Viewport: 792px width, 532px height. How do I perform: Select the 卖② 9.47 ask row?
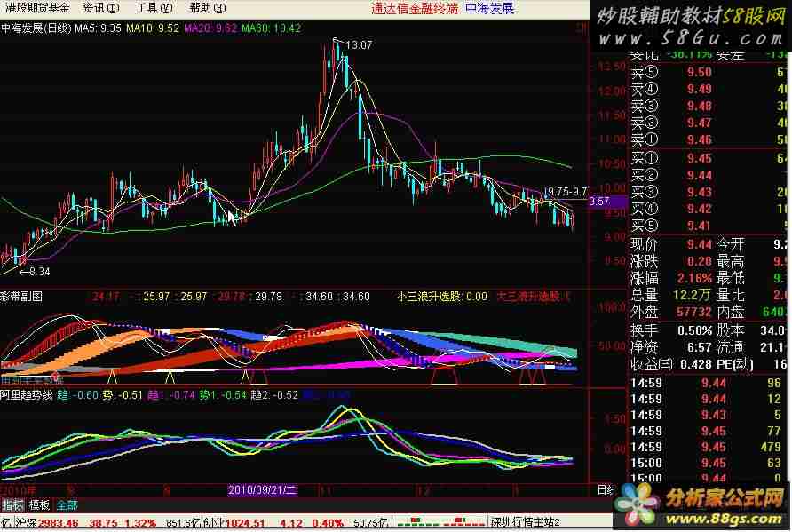click(x=709, y=123)
